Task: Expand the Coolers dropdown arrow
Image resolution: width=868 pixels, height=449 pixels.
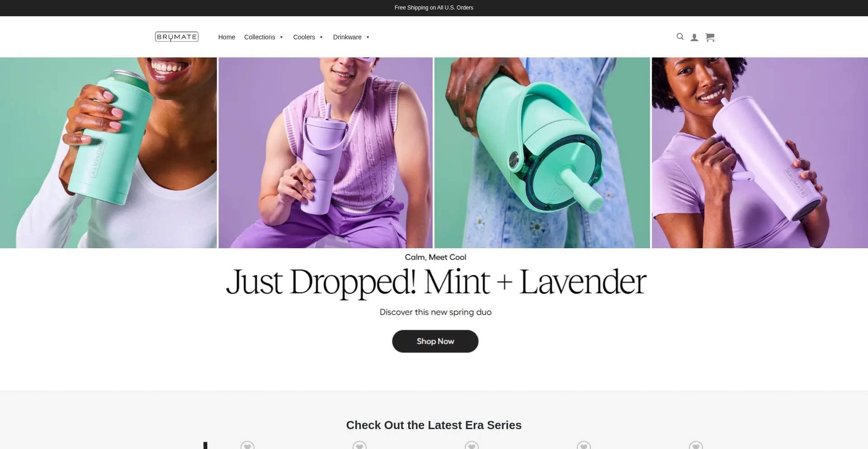Action: tap(321, 38)
